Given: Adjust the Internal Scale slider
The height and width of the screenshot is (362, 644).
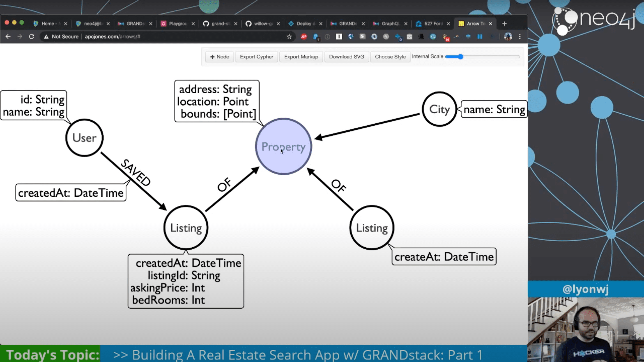Looking at the screenshot, I should pos(461,57).
